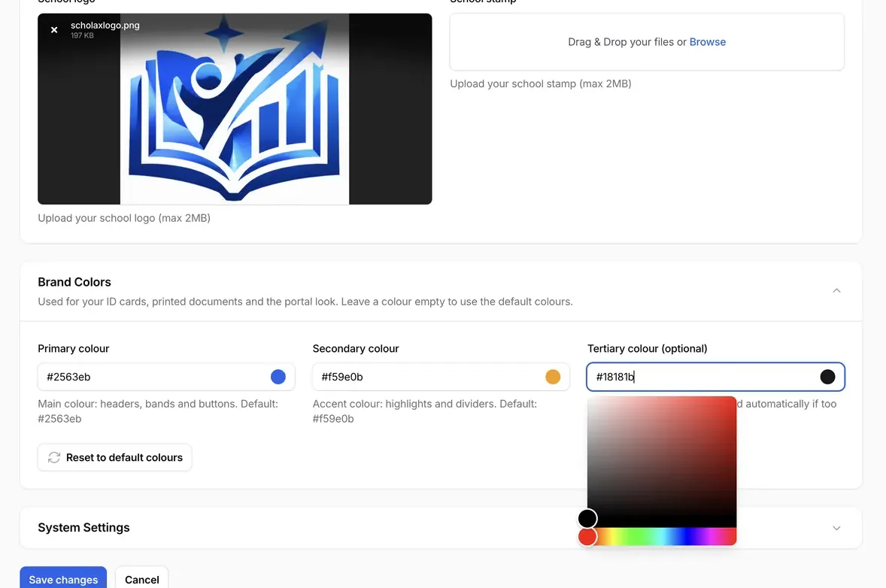The image size is (886, 588).
Task: Click the school logo preview image
Action: [235, 109]
